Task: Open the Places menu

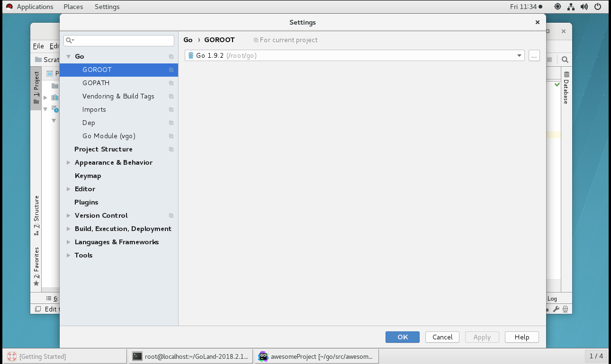Action: coord(73,7)
